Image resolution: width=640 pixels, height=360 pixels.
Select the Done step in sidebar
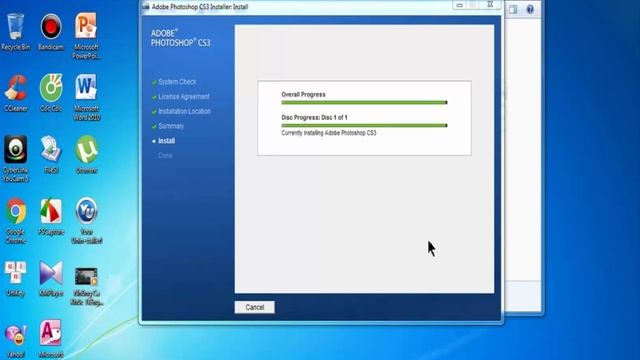(165, 156)
